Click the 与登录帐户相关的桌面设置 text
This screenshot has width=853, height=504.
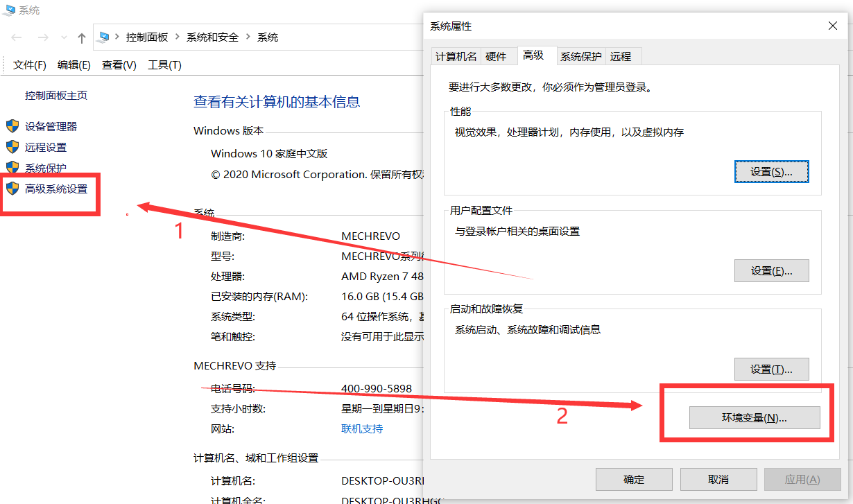pyautogui.click(x=517, y=231)
